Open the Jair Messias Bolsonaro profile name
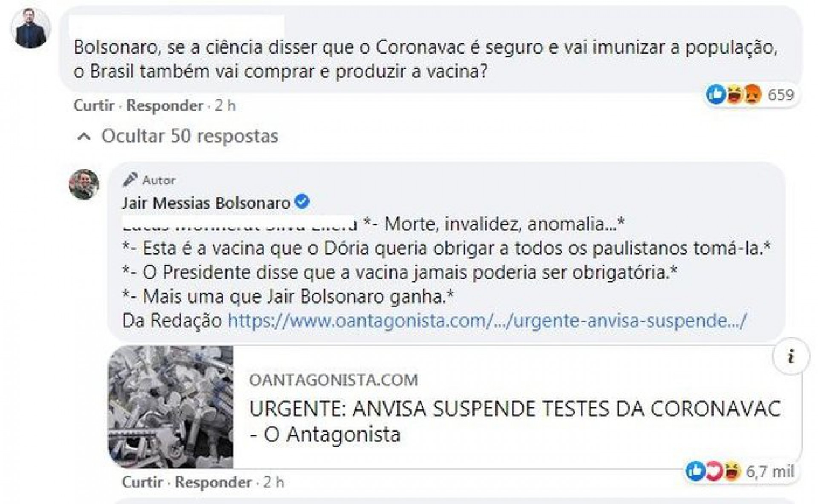818x504 pixels. pyautogui.click(x=206, y=203)
